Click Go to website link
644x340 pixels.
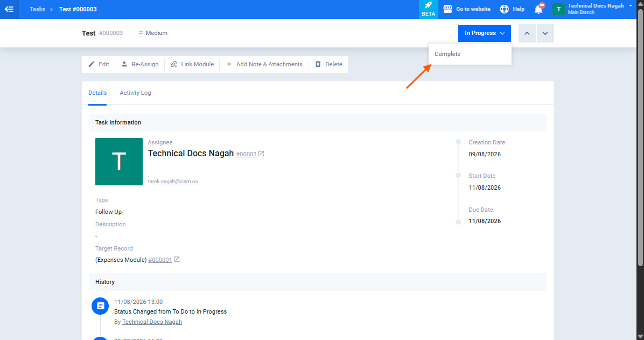tap(473, 9)
